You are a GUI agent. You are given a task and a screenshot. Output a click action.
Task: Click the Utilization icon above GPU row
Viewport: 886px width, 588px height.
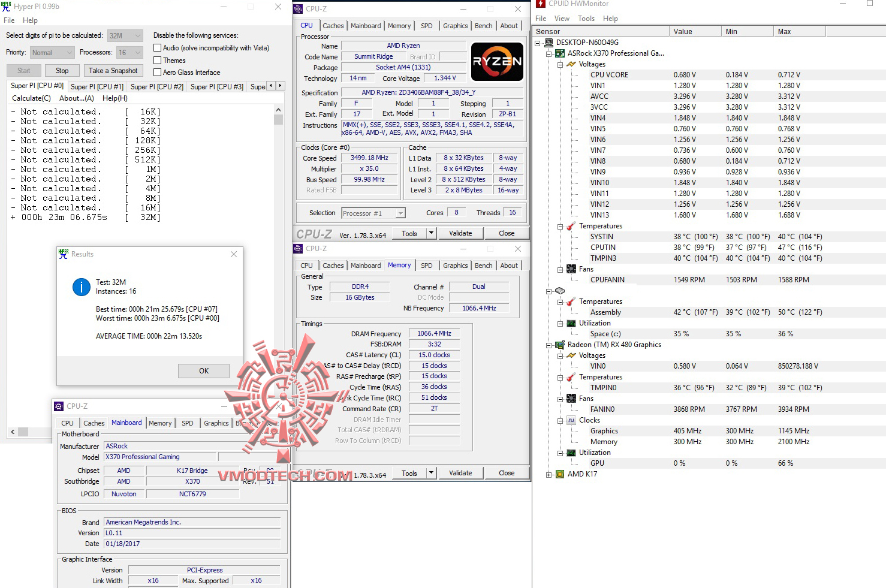[571, 453]
